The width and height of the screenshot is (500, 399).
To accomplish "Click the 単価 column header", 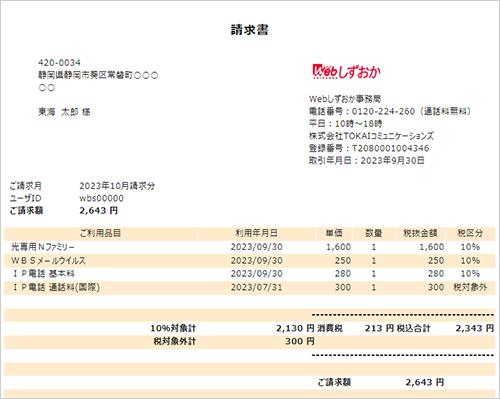I will point(334,233).
